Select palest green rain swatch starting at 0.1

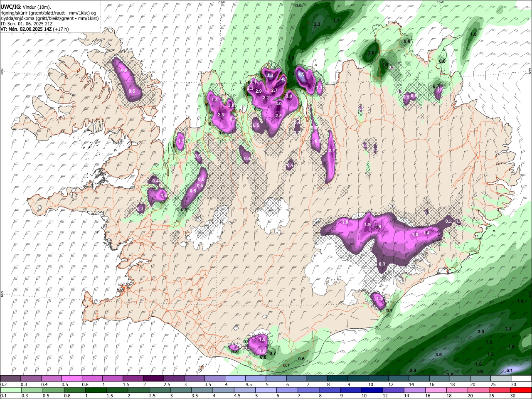[11, 390]
